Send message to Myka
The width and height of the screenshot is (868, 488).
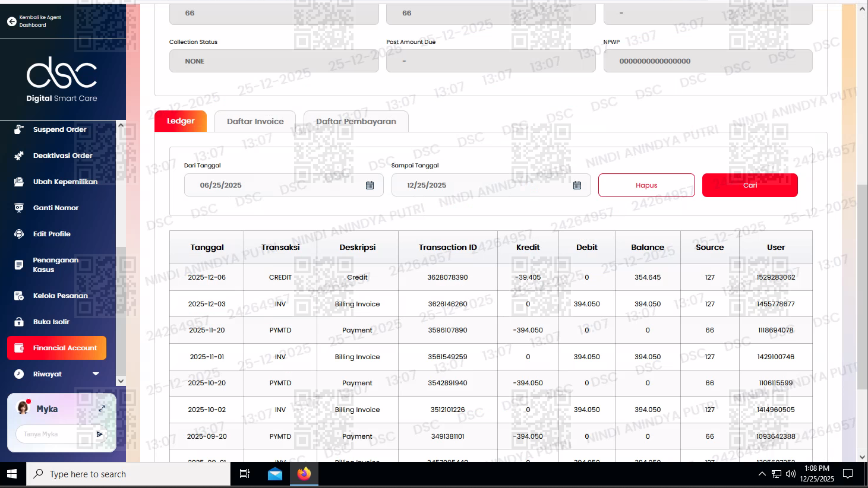99,434
